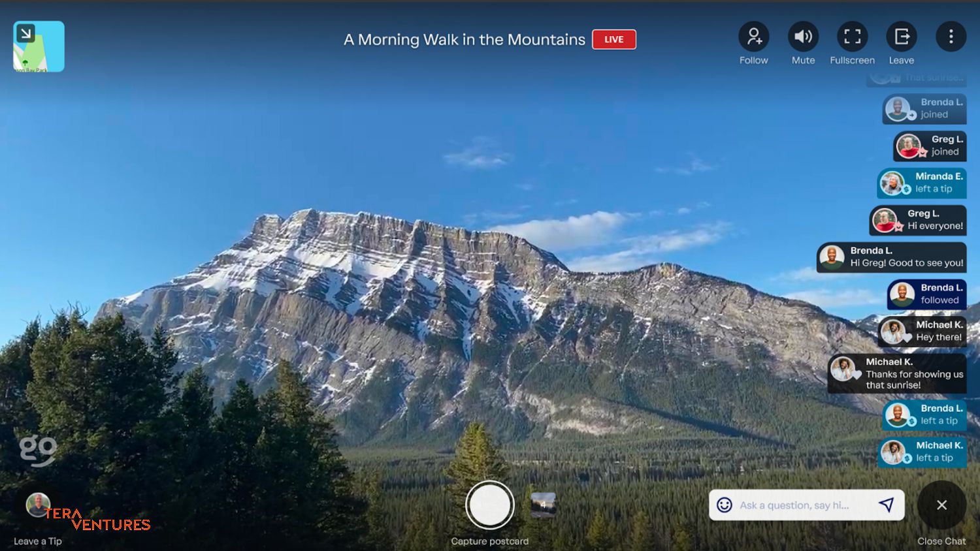Open the three-dot more options menu
Screen dimensions: 980x551
tap(951, 37)
